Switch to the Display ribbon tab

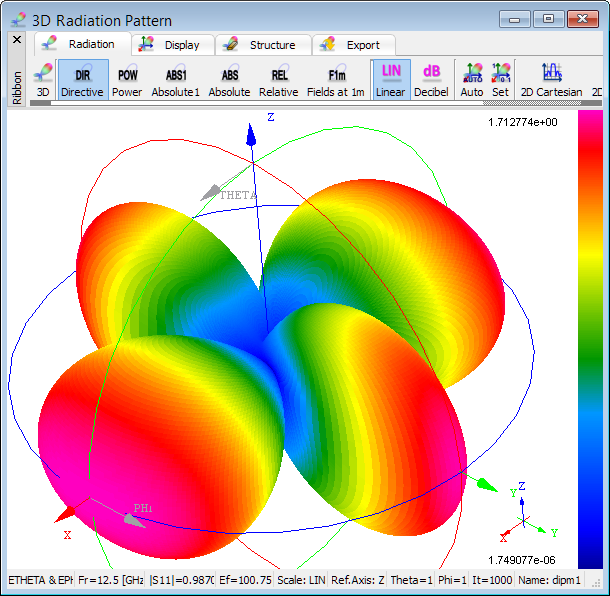pyautogui.click(x=173, y=45)
